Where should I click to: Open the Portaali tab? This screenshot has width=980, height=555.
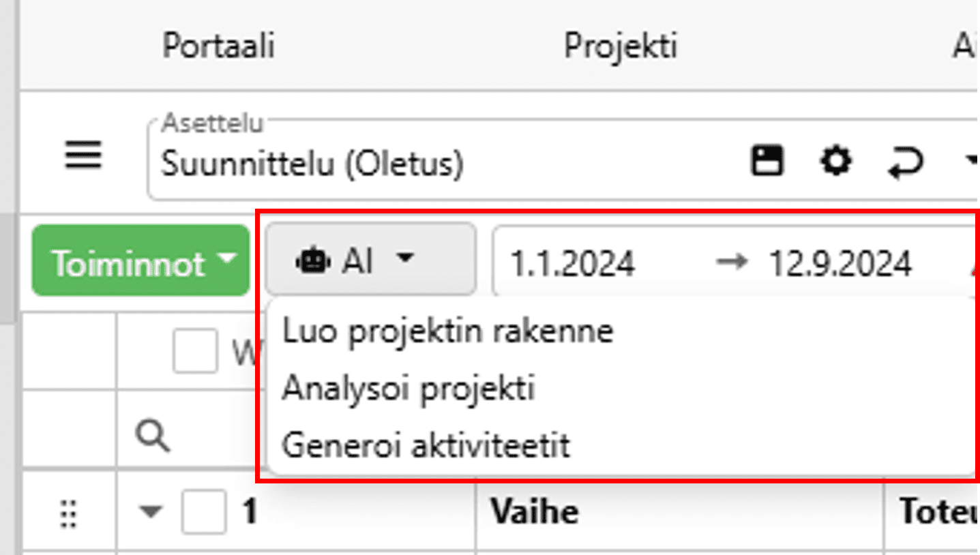pyautogui.click(x=218, y=46)
